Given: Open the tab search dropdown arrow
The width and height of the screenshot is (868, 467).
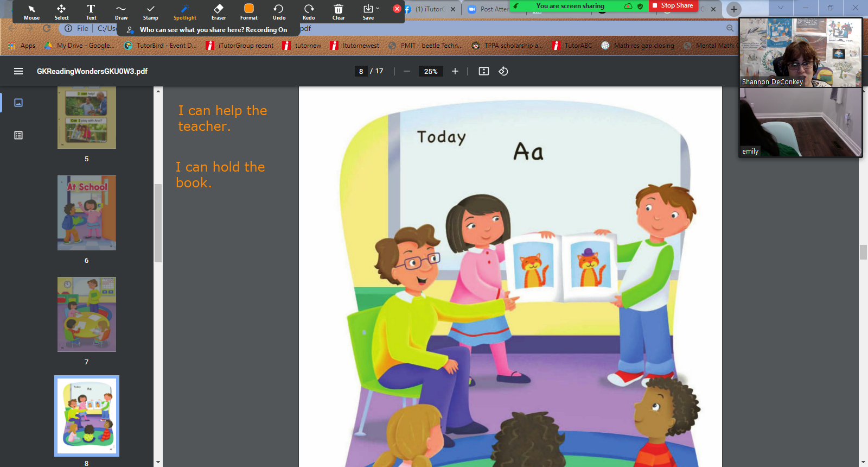Looking at the screenshot, I should tap(780, 8).
